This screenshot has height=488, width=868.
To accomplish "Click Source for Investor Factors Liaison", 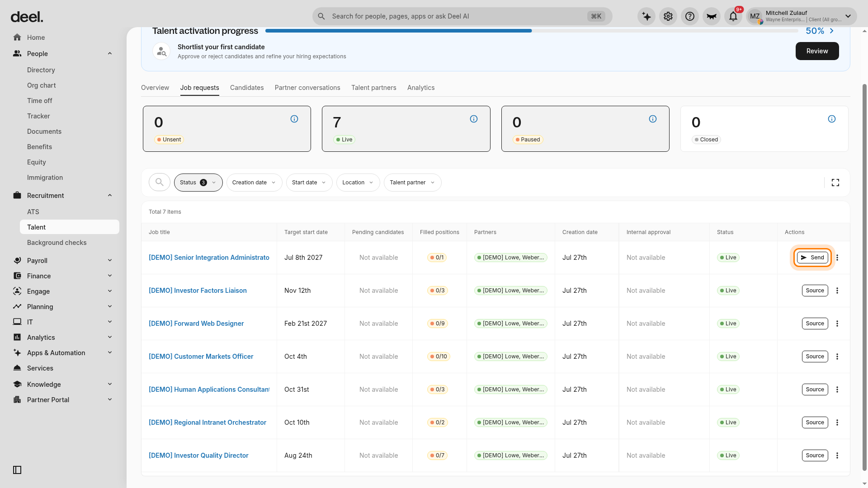I will coord(815,291).
